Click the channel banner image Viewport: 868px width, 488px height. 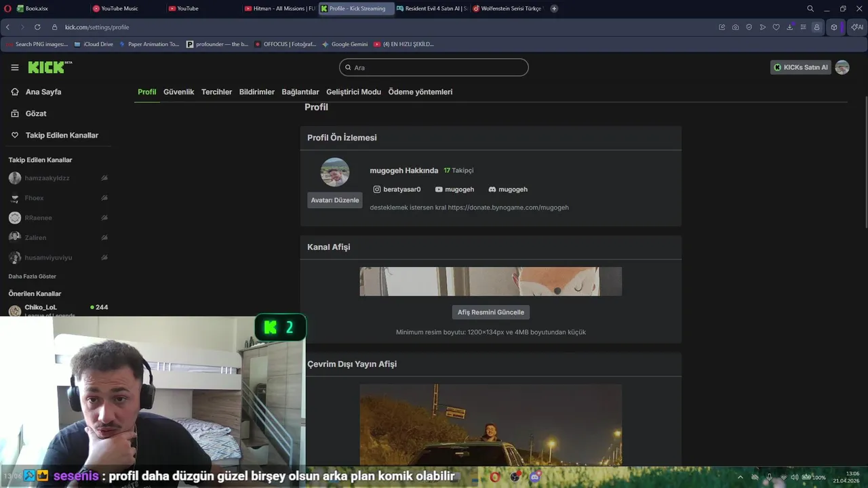point(491,281)
